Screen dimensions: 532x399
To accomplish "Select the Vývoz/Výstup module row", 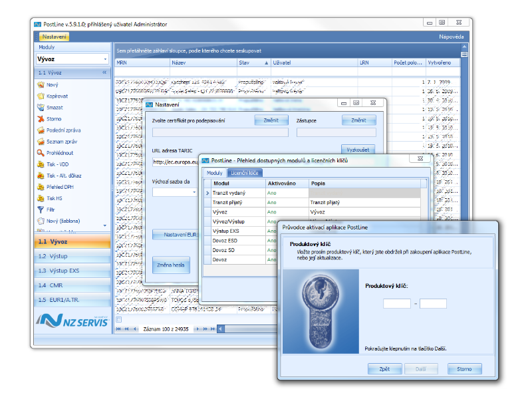I will tap(241, 221).
